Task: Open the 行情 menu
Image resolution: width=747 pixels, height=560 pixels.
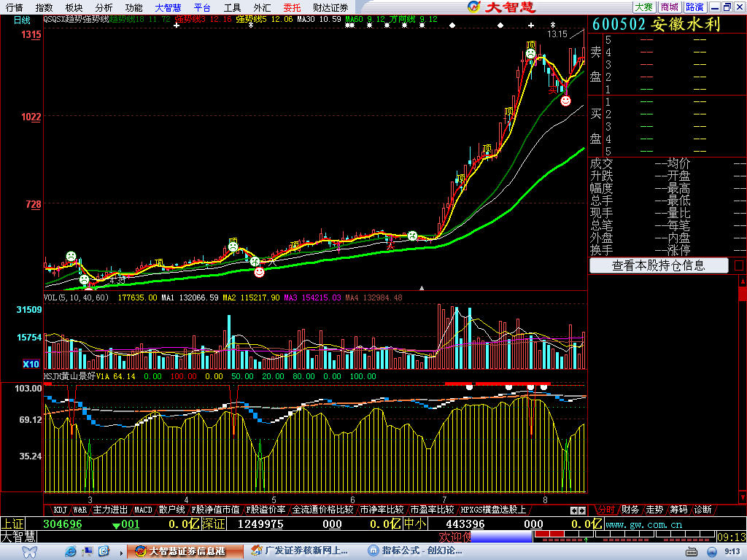Action: (15, 7)
